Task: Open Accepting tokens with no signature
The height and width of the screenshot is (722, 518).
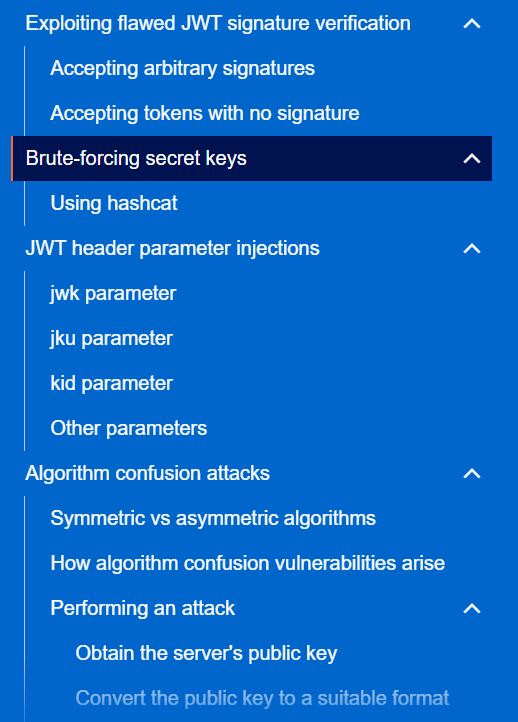Action: tap(205, 113)
